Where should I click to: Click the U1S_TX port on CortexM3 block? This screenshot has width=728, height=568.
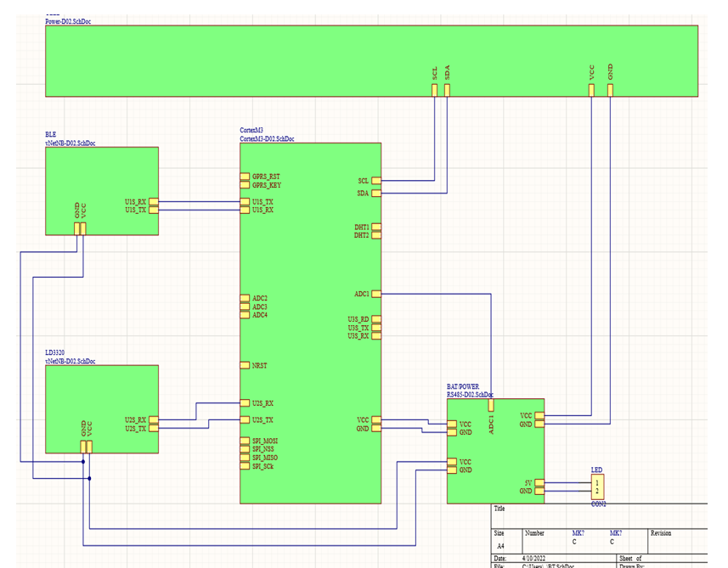245,201
